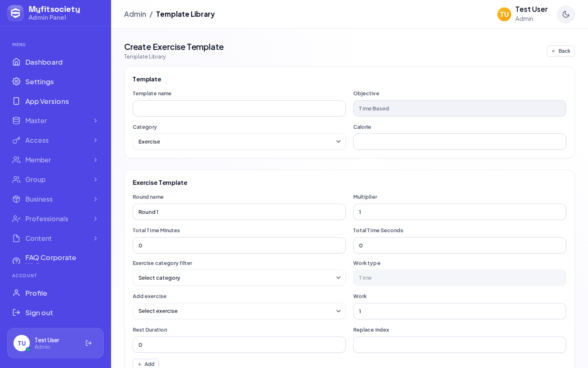The image size is (588, 368).
Task: Toggle dark mode with the moon icon
Action: (x=566, y=14)
